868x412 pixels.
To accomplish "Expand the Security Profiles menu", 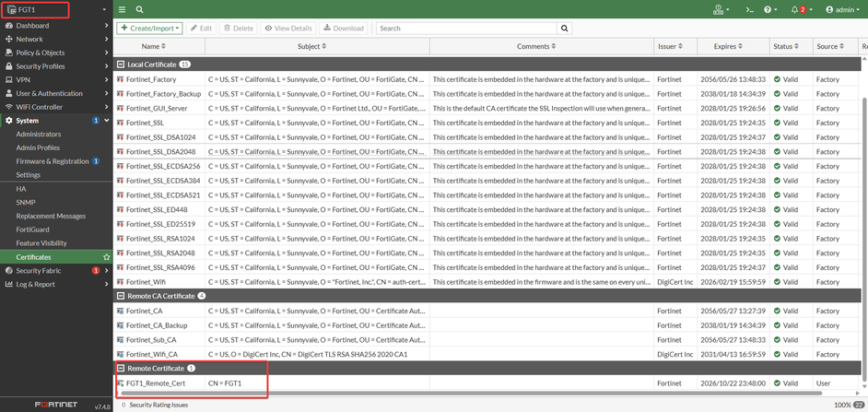I will click(x=56, y=66).
